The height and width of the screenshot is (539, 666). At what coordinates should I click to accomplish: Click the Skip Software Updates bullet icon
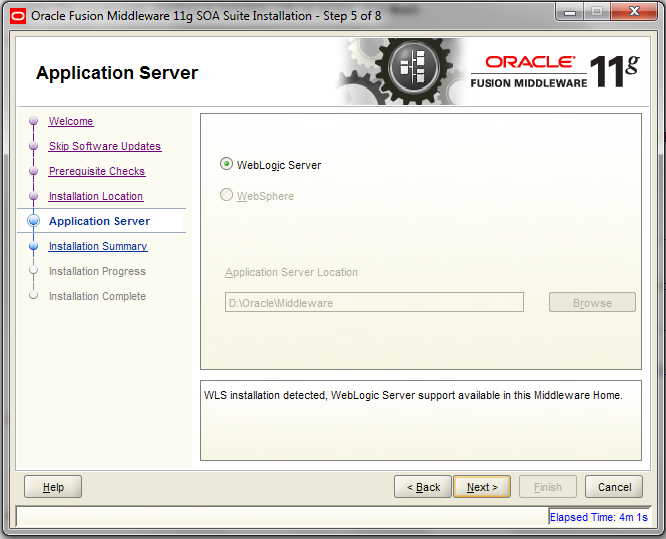point(34,146)
